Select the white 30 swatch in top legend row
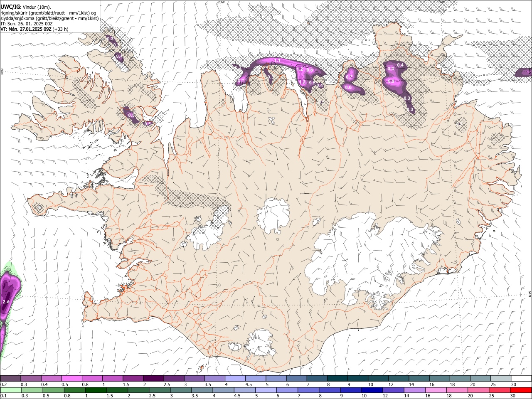The image size is (532, 399). point(522,379)
